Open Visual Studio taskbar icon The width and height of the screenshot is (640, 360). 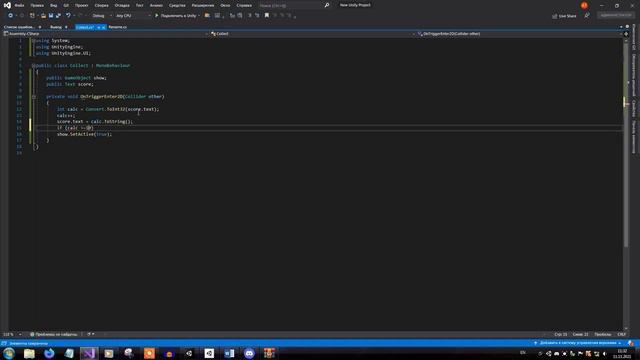[89, 353]
